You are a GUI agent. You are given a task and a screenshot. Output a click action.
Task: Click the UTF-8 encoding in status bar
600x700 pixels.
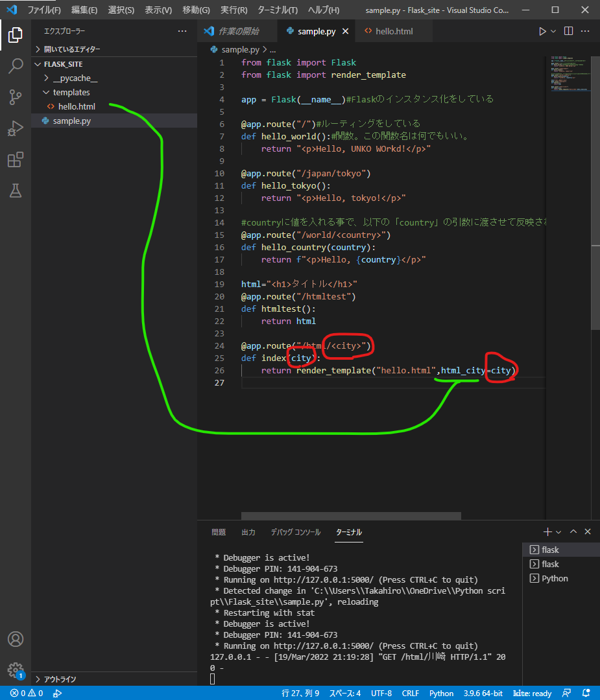tap(381, 693)
